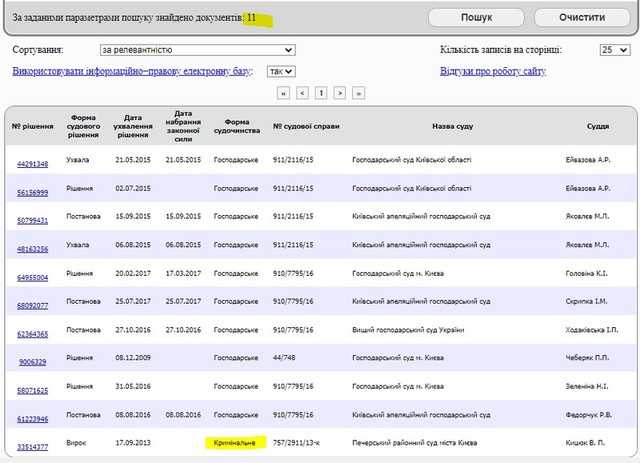Go to previous page with < button
The height and width of the screenshot is (463, 640).
click(302, 93)
